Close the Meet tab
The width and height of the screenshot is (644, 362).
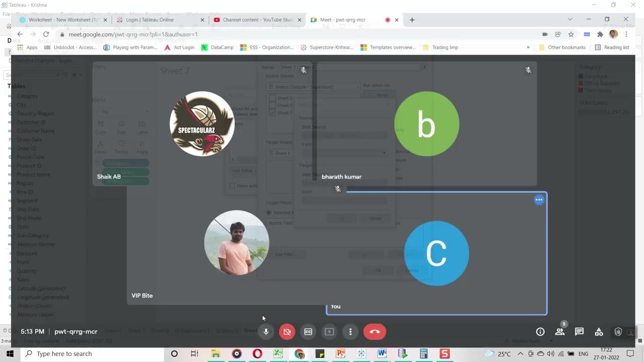[x=396, y=20]
